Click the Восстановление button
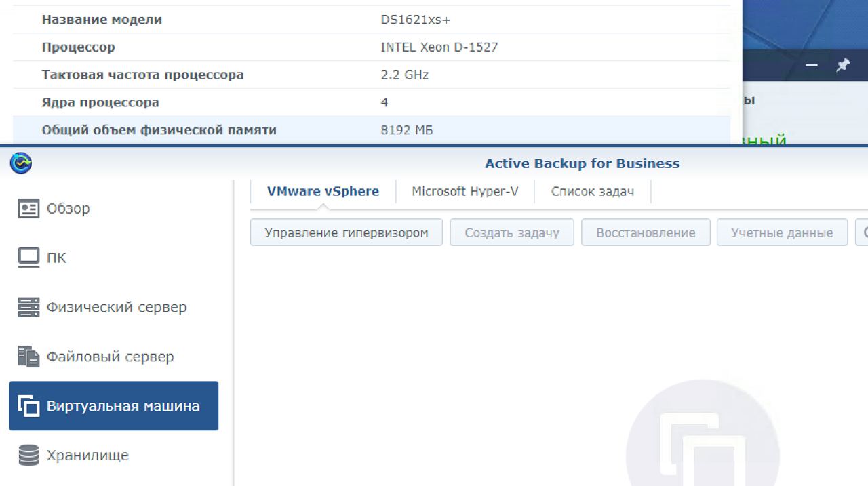 (646, 232)
